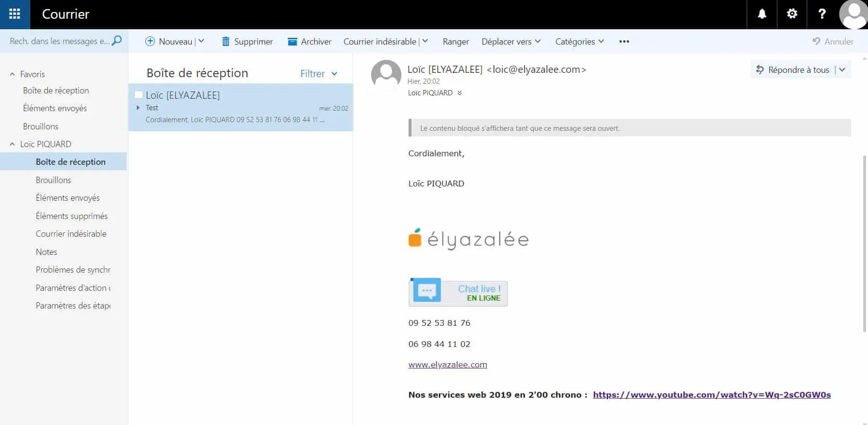
Task: Click the Courrier app title
Action: pos(66,14)
